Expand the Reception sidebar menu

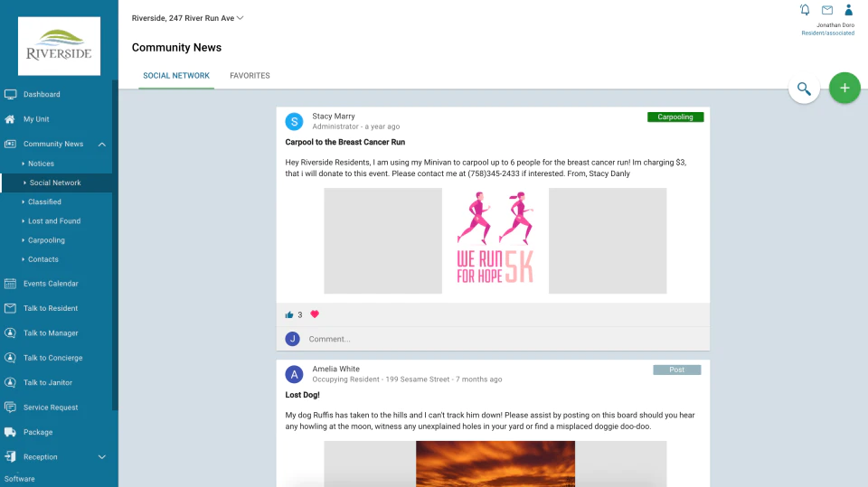(x=102, y=457)
